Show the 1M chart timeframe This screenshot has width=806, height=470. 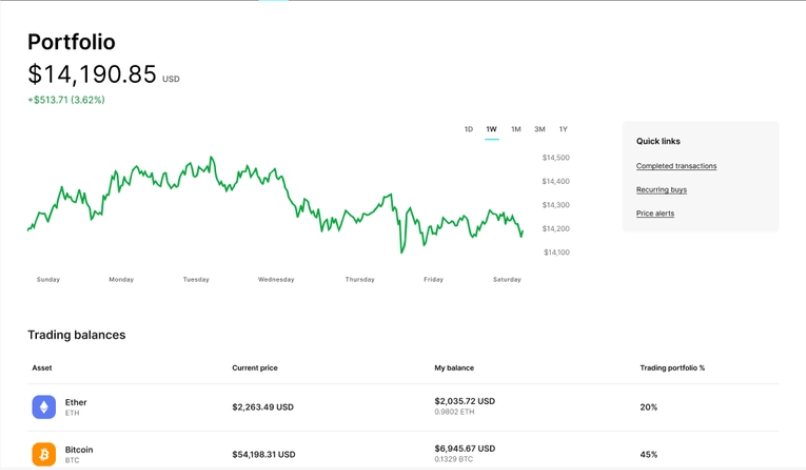516,129
